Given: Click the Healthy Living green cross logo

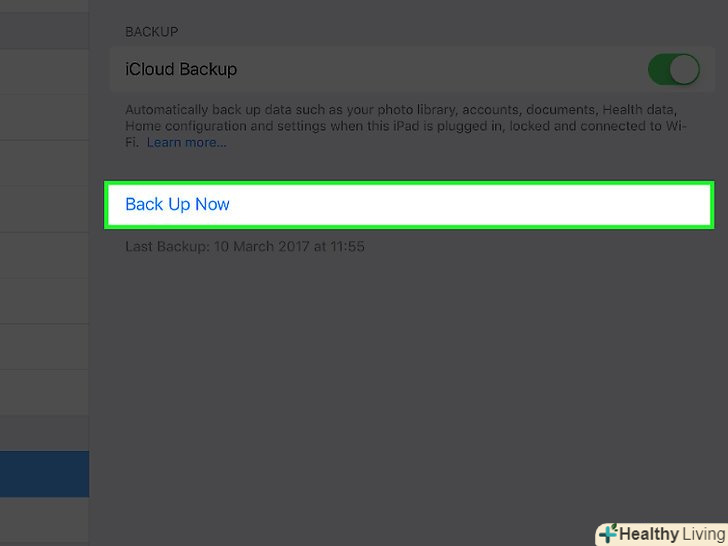Looking at the screenshot, I should [608, 534].
